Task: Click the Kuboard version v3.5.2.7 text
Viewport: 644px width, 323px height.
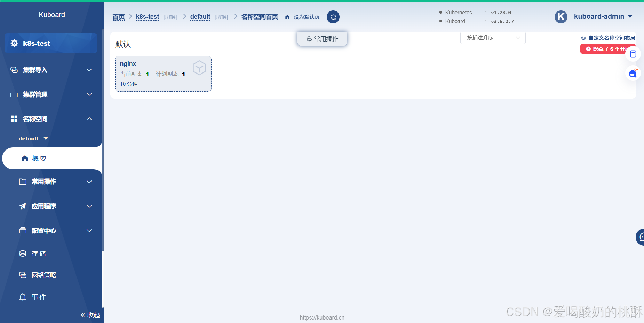Action: click(x=502, y=21)
